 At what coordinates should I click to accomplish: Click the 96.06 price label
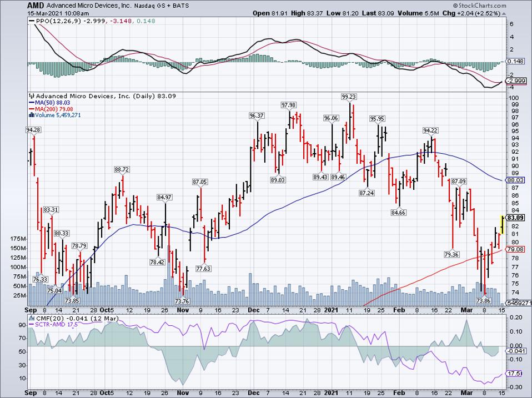[x=331, y=118]
